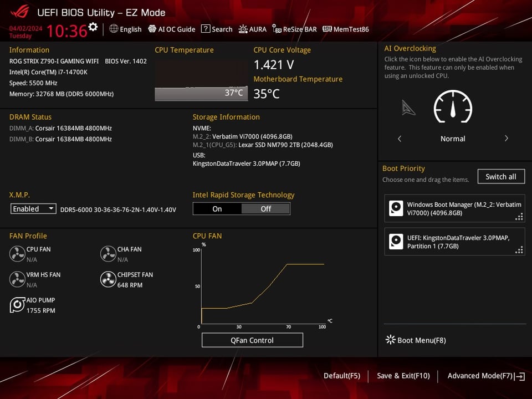Click Verbatim Vi7000 storage entry
This screenshot has width=532, height=399.
pos(243,136)
